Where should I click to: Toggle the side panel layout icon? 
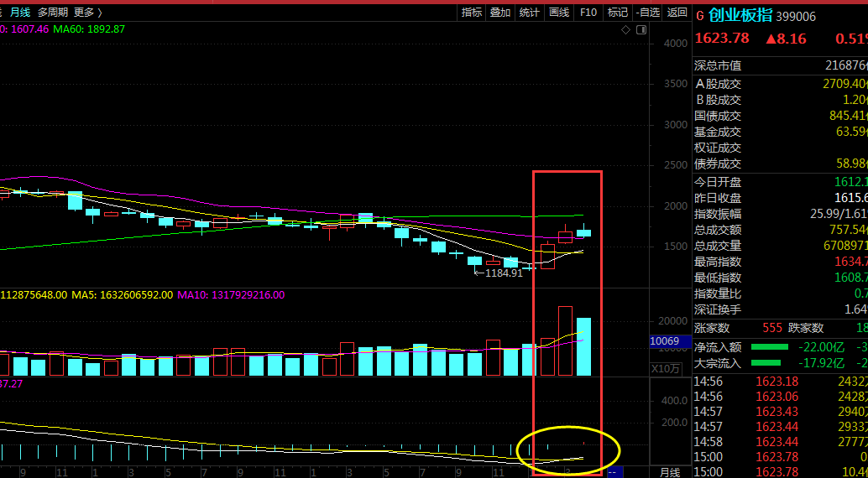click(x=641, y=30)
